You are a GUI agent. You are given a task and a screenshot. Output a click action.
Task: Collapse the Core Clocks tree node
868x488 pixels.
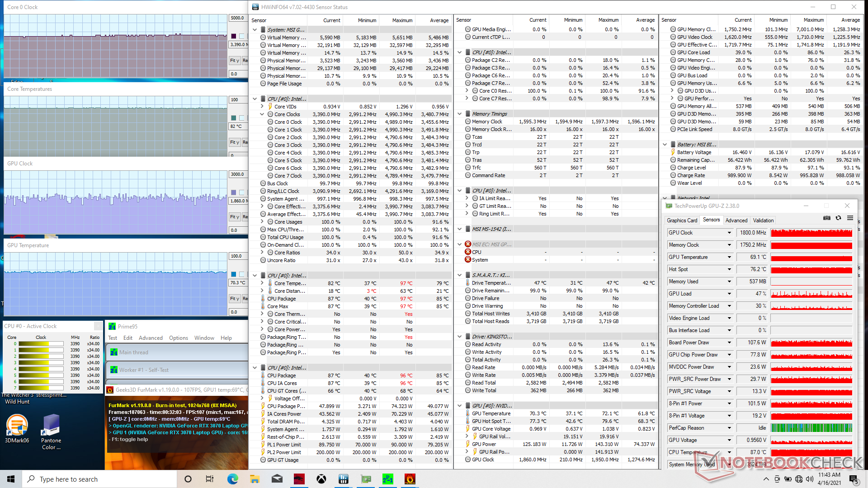click(262, 114)
